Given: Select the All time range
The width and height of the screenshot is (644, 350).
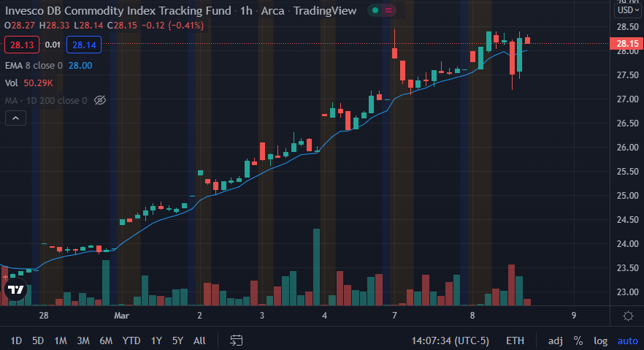Looking at the screenshot, I should 199,341.
